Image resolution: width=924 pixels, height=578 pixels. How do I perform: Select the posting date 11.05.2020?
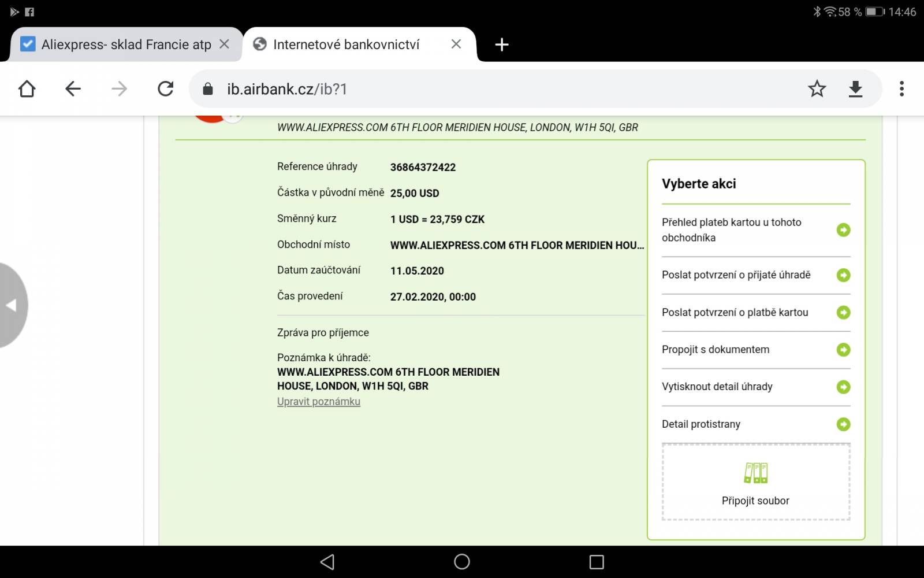pyautogui.click(x=417, y=271)
